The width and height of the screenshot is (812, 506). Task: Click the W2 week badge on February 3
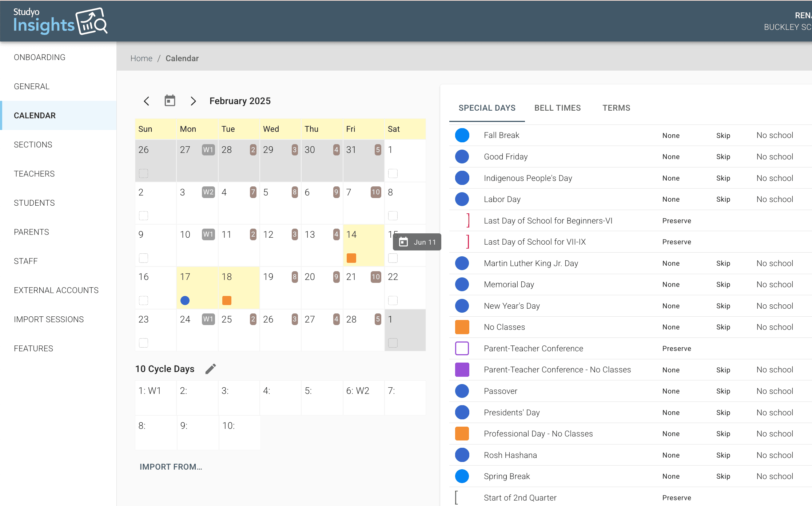[x=208, y=192]
